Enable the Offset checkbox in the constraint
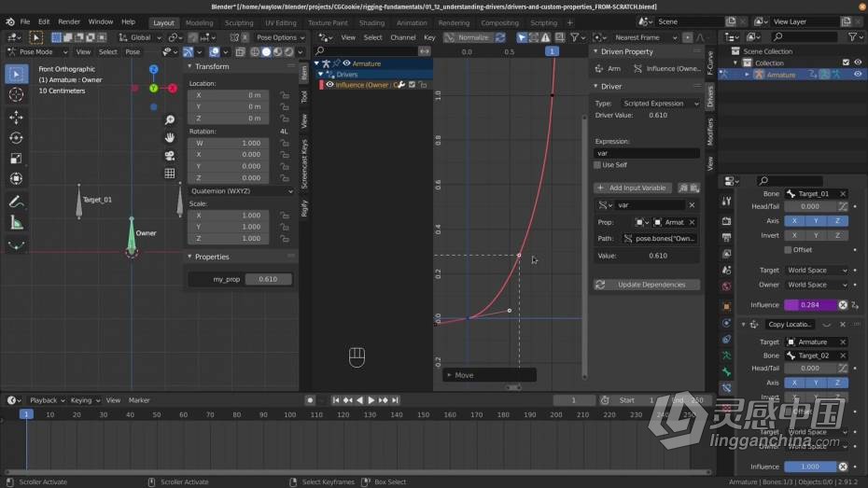The width and height of the screenshot is (868, 488). click(x=788, y=250)
